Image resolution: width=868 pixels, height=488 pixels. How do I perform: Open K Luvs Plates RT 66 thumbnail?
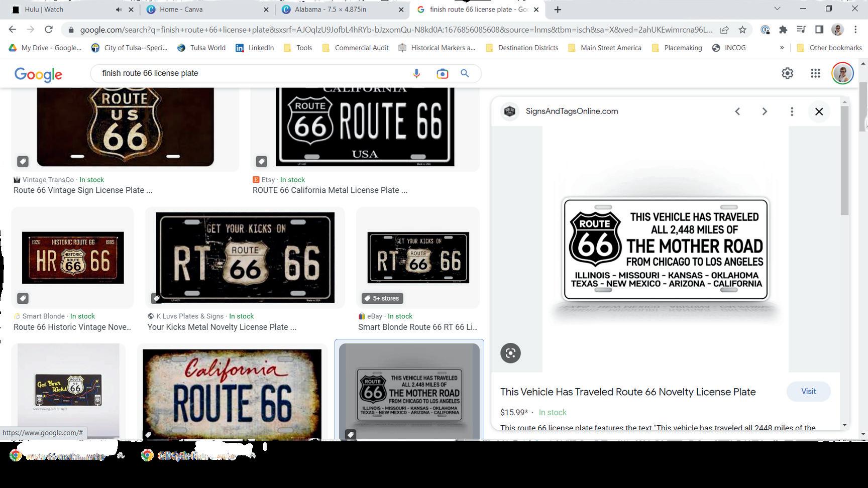pyautogui.click(x=245, y=258)
